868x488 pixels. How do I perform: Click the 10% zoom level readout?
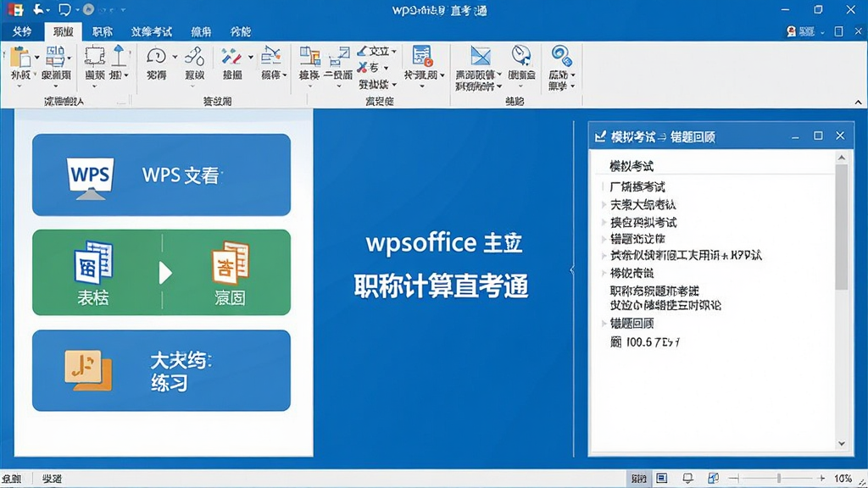pos(843,479)
